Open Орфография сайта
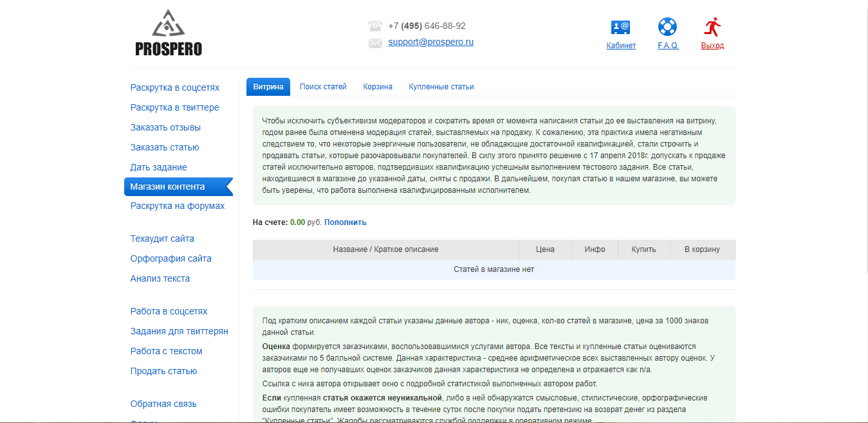Viewport: 868px width, 423px height. point(171,258)
